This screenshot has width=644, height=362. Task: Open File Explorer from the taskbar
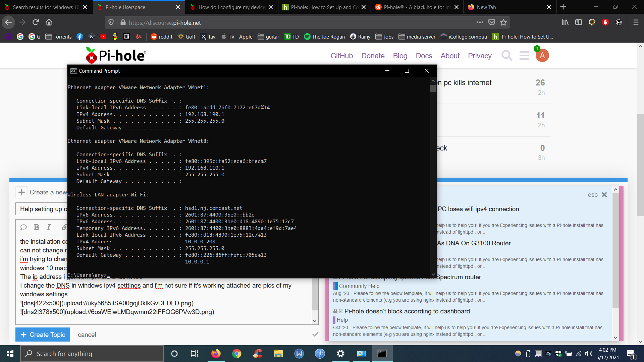(278, 354)
